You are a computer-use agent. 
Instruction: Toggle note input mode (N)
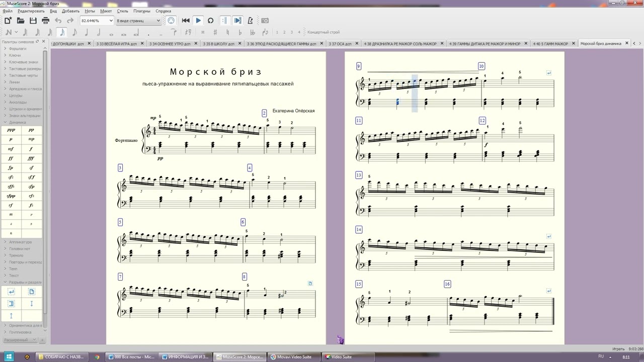click(x=9, y=32)
